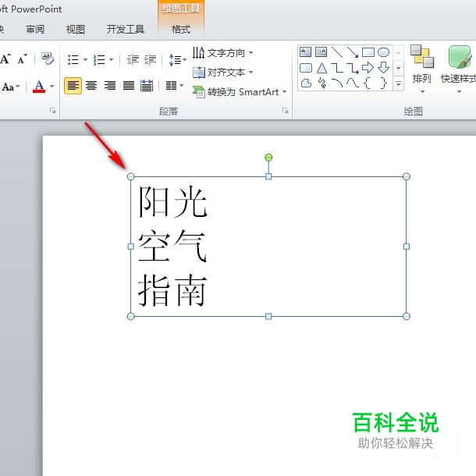The height and width of the screenshot is (476, 476).
Task: Toggle right text alignment
Action: 110,86
